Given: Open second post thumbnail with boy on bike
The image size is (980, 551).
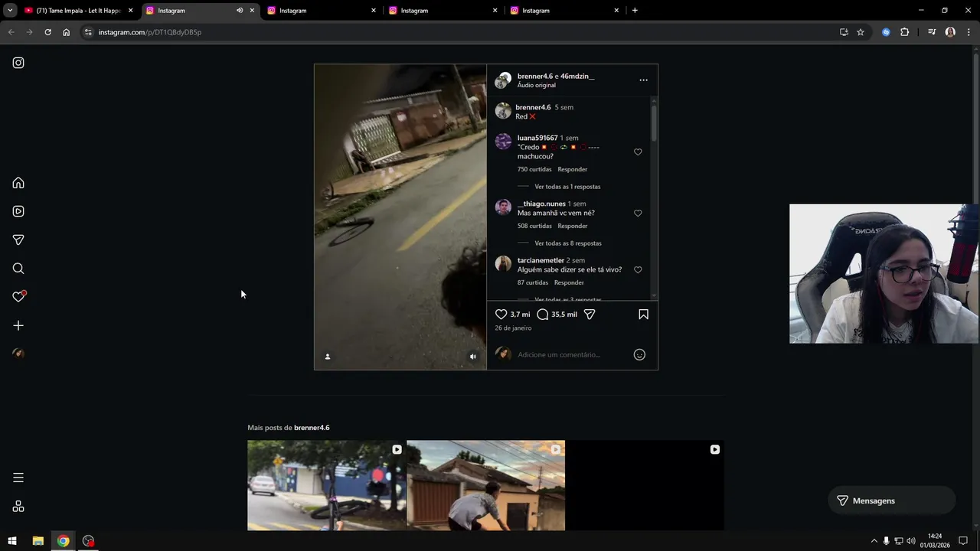Looking at the screenshot, I should coord(486,485).
